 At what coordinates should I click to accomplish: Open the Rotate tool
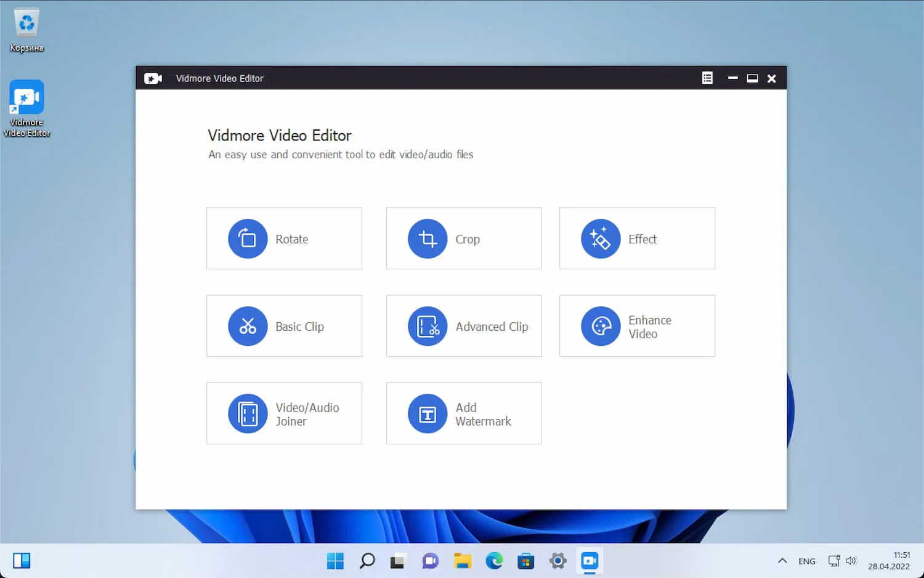coord(284,238)
